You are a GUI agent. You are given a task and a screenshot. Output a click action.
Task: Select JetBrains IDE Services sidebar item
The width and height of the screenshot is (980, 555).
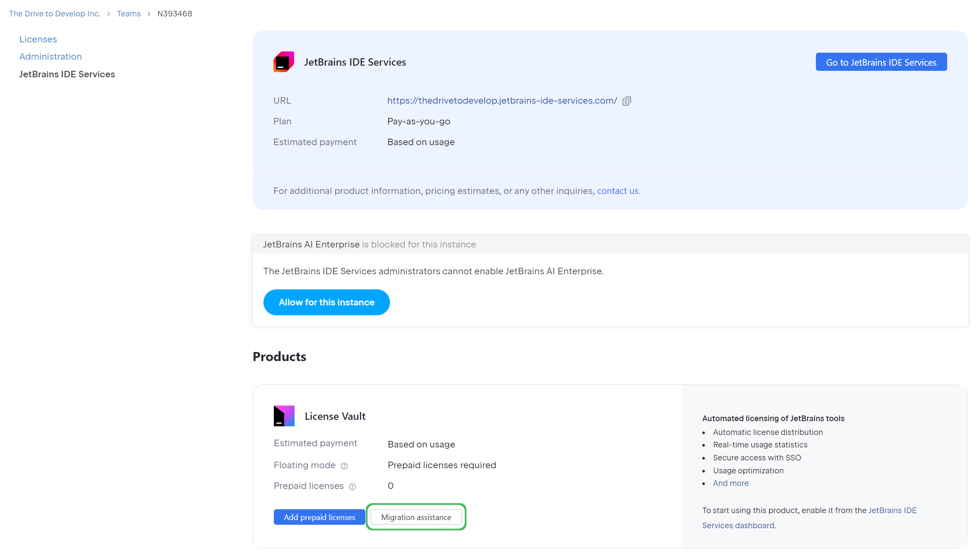click(67, 73)
